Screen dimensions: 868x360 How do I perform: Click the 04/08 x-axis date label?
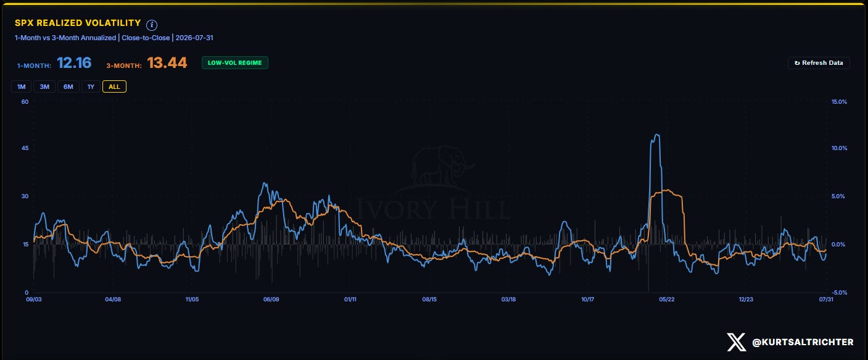pyautogui.click(x=113, y=299)
